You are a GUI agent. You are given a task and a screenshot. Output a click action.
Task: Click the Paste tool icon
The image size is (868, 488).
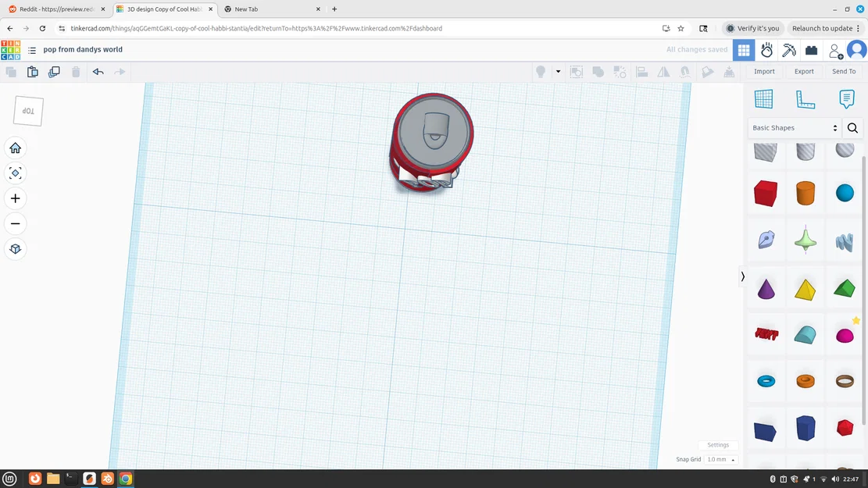33,72
